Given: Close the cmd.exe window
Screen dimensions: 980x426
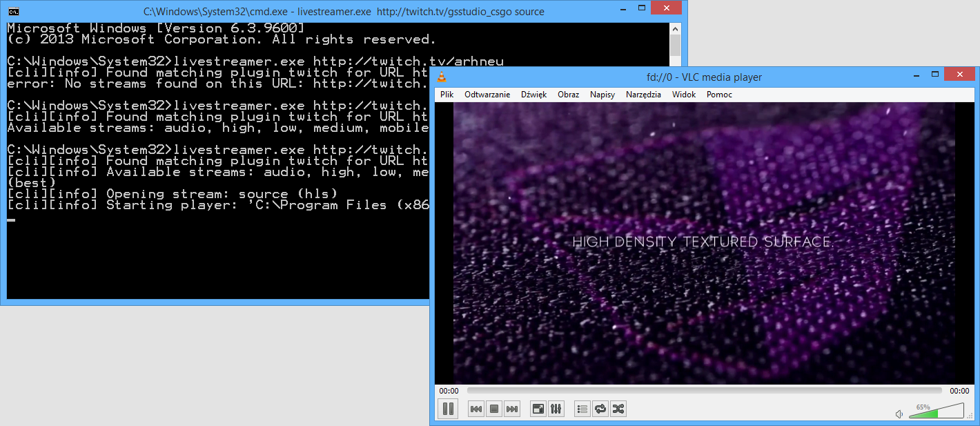Looking at the screenshot, I should point(665,9).
